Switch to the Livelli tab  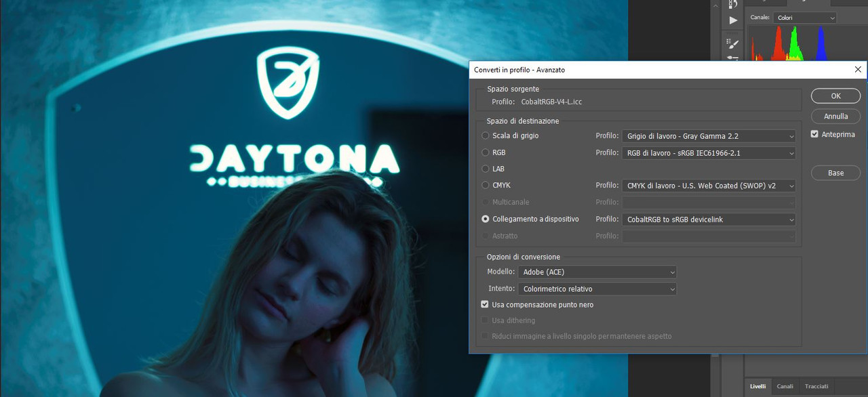758,386
